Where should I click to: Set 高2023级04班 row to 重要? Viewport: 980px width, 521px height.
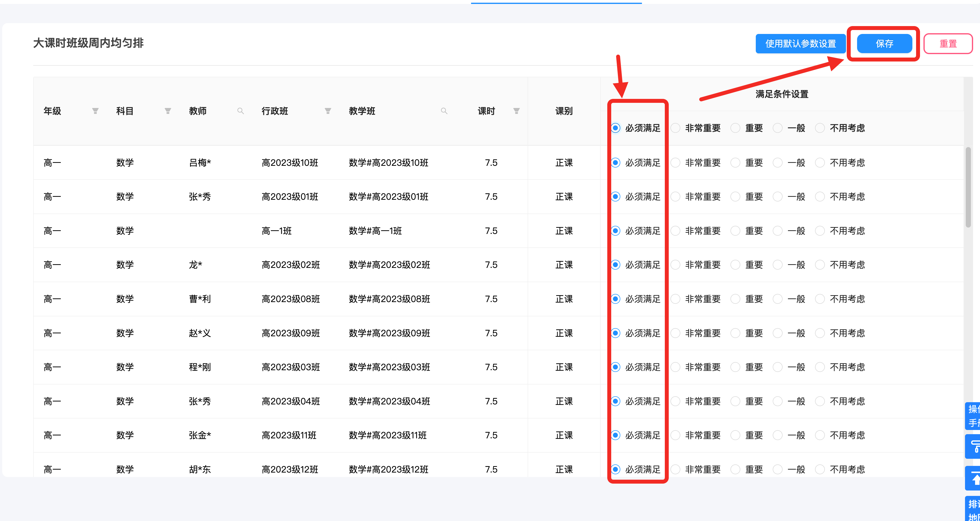pos(735,401)
